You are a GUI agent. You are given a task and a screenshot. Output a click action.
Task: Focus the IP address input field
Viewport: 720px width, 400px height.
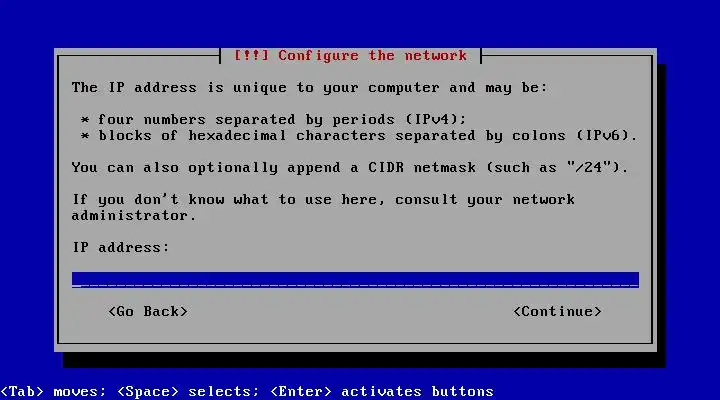pos(355,280)
